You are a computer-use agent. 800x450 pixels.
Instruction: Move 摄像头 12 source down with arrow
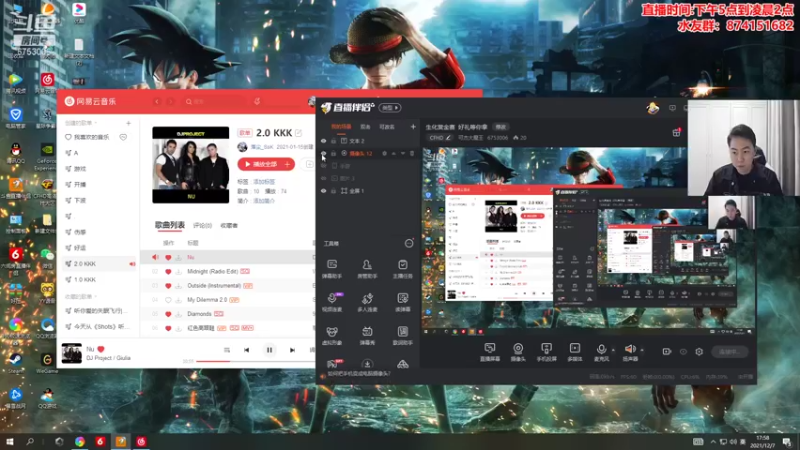[403, 153]
